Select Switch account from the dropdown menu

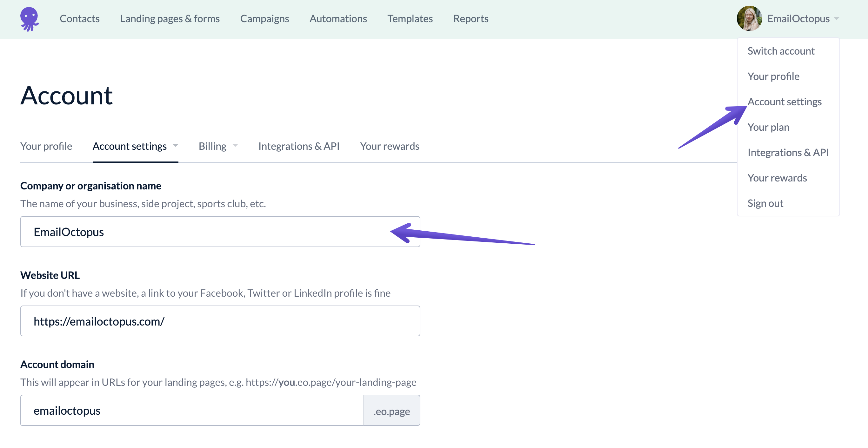781,51
